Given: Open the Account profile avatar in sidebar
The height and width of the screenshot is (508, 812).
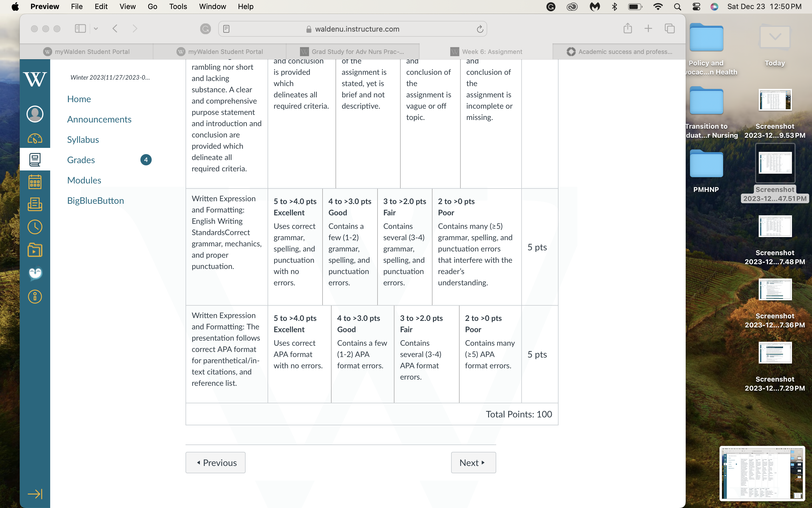Looking at the screenshot, I should click(35, 114).
